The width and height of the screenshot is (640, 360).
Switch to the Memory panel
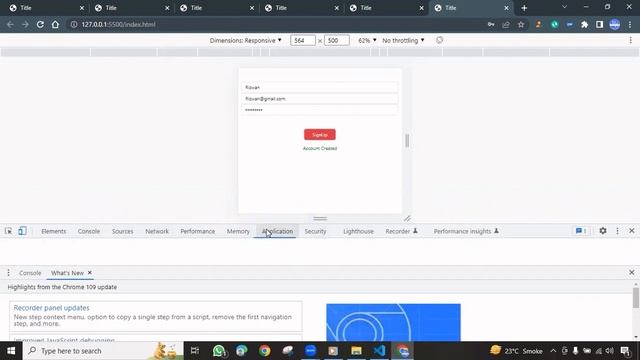tap(238, 231)
